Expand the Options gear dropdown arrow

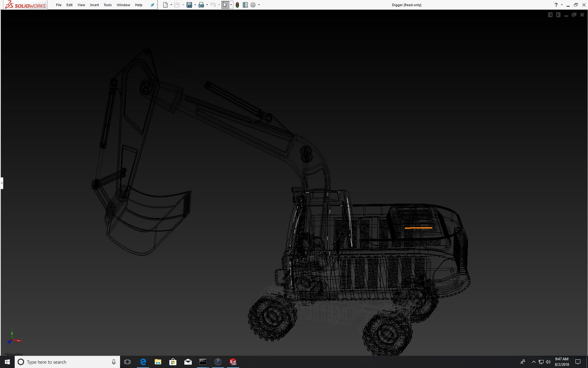(x=259, y=5)
